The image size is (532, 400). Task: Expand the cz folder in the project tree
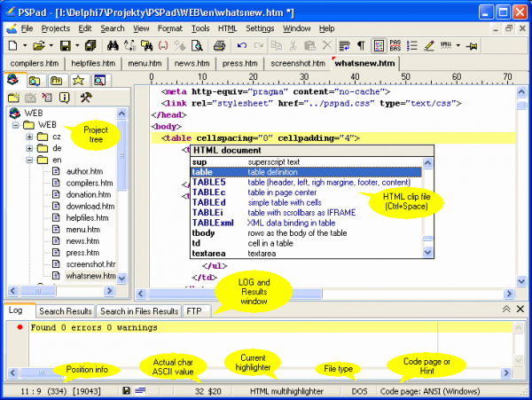pos(29,137)
